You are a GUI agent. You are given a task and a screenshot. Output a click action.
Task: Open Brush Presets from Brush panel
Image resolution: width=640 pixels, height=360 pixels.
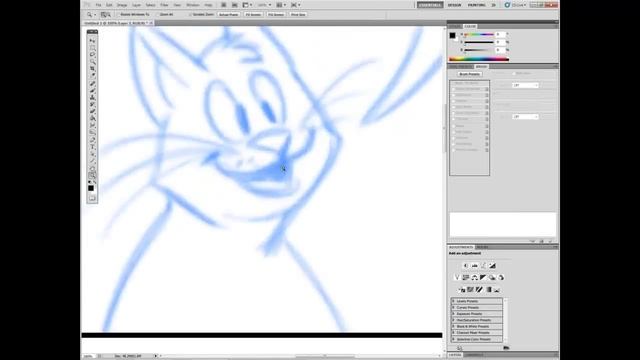click(470, 74)
